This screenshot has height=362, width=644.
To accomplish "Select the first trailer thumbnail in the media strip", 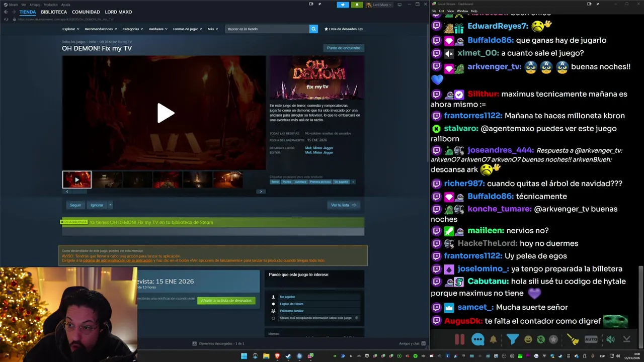I will click(77, 179).
